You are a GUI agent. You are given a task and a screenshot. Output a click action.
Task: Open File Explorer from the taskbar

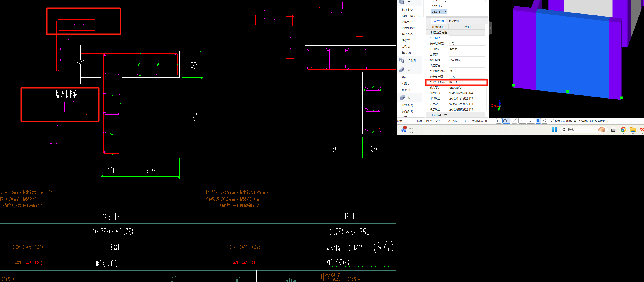click(633, 130)
